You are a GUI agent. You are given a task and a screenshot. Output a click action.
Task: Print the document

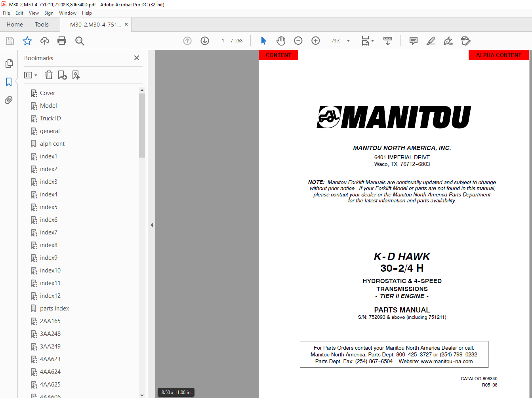click(62, 41)
